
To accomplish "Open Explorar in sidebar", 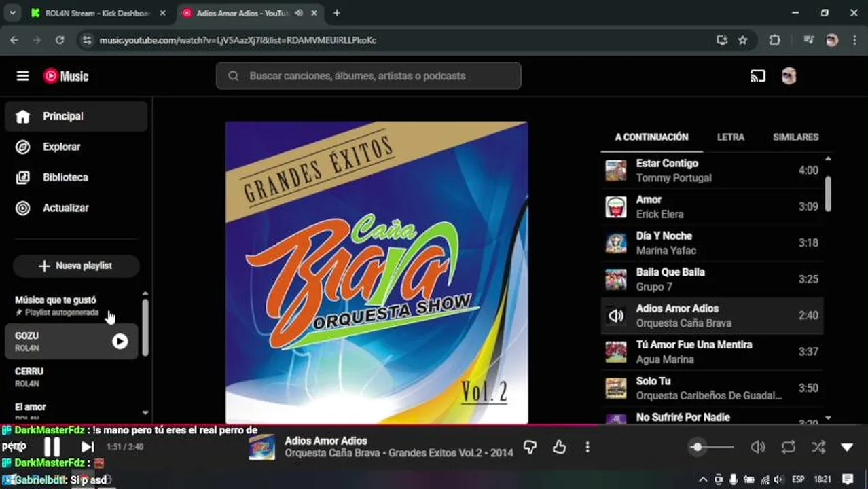I will tap(76, 147).
